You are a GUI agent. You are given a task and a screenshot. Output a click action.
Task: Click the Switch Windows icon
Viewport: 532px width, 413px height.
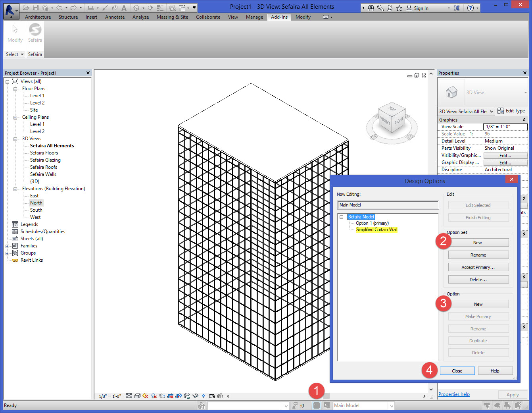coord(182,8)
